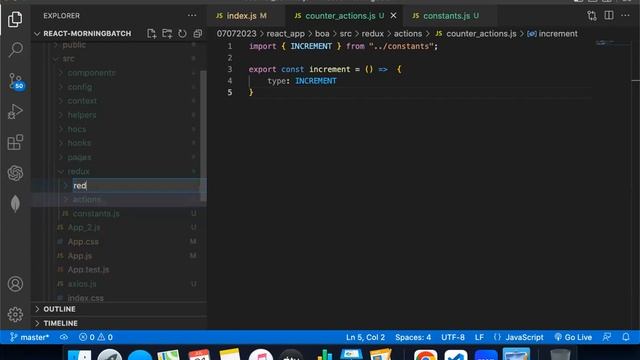Click New File icon in Explorer header

pyautogui.click(x=151, y=33)
